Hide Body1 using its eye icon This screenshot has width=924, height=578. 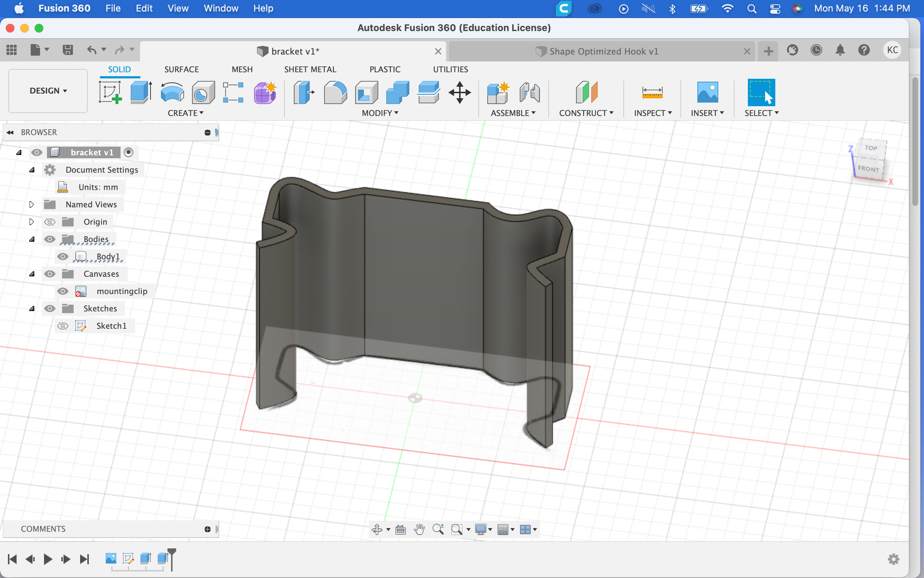click(x=62, y=256)
